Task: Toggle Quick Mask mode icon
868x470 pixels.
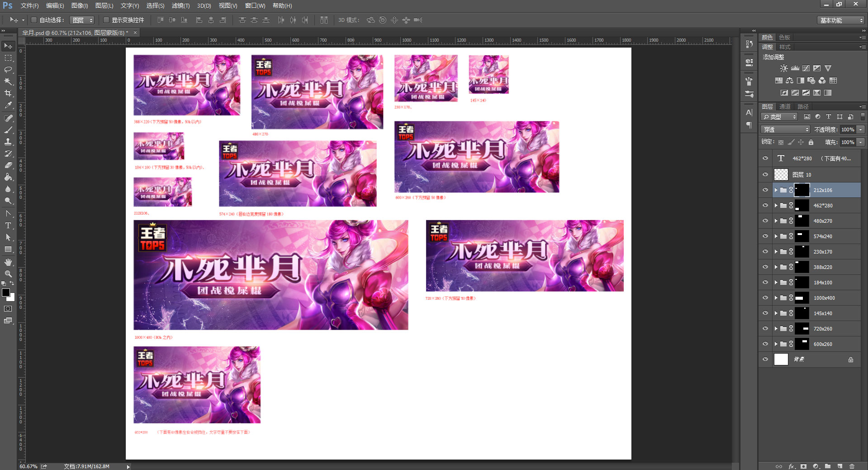Action: (x=8, y=309)
